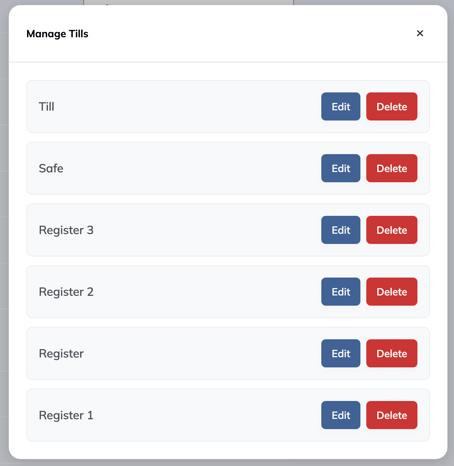Select the Register 2 row label
The height and width of the screenshot is (466, 454).
click(66, 292)
